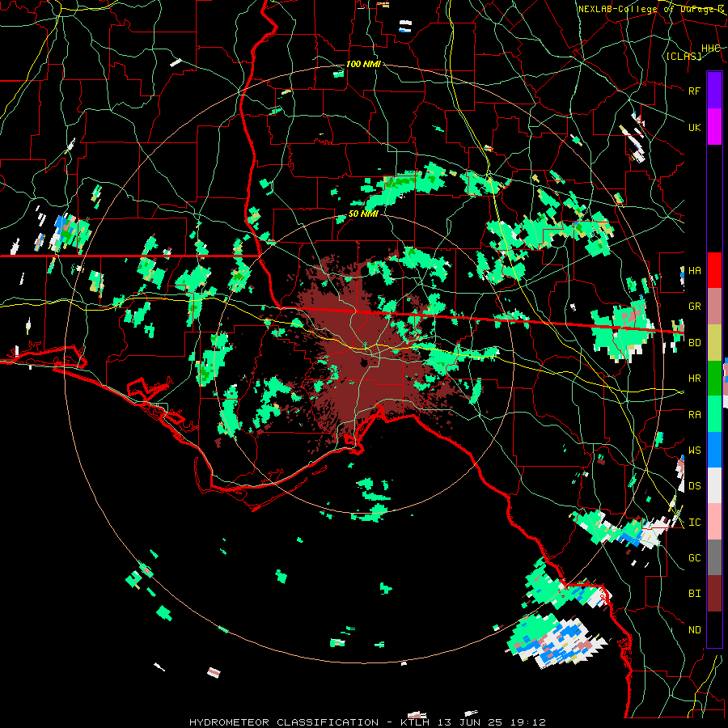Click the purple RF legend color swatch
The height and width of the screenshot is (728, 728).
(x=714, y=91)
